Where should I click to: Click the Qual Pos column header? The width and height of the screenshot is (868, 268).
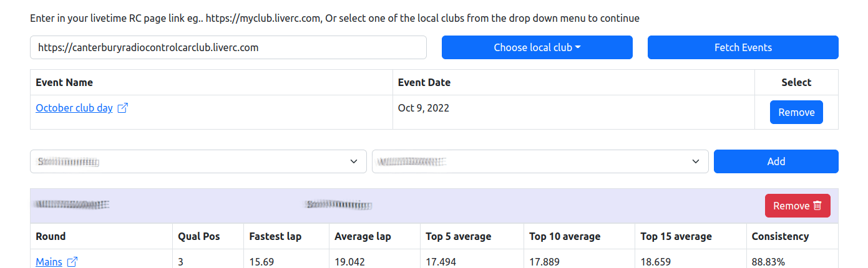coord(198,236)
